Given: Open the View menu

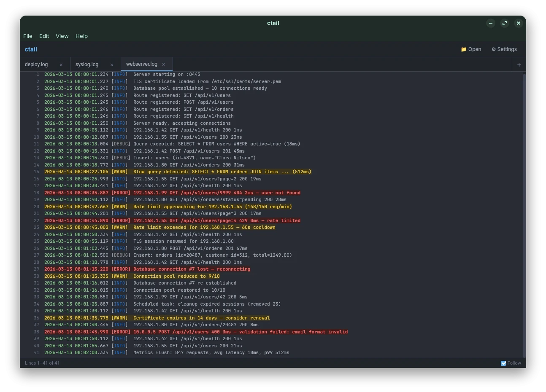Looking at the screenshot, I should point(62,36).
